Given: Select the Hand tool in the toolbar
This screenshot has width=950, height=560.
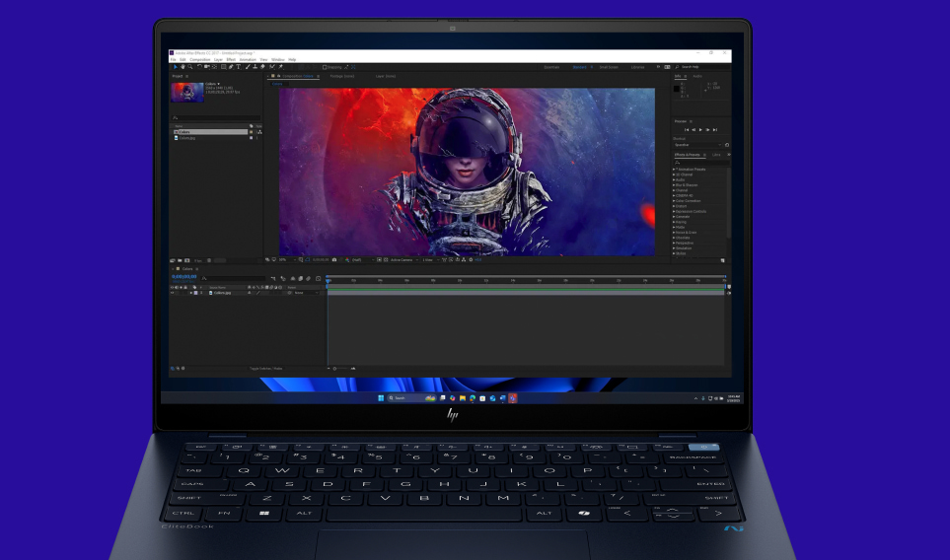Looking at the screenshot, I should [183, 67].
